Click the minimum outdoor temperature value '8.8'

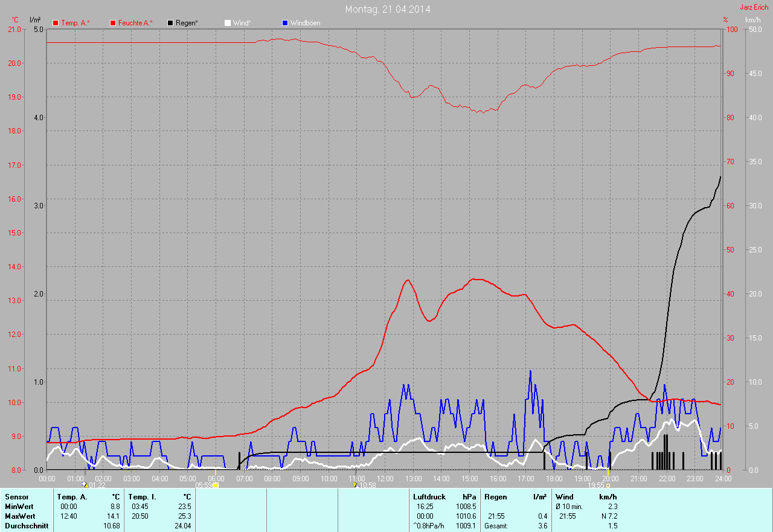pyautogui.click(x=115, y=507)
